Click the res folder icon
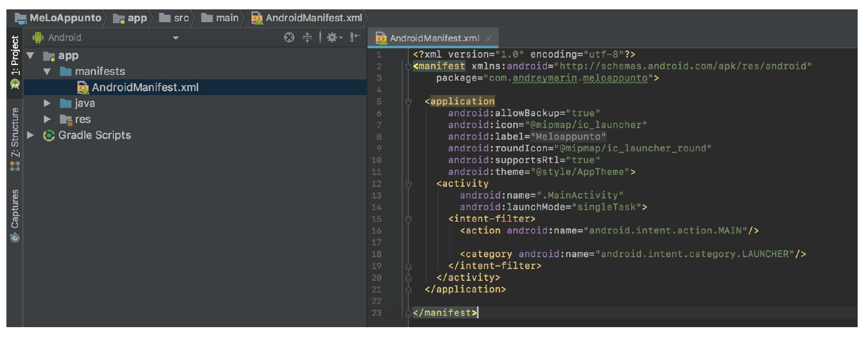 pos(66,119)
